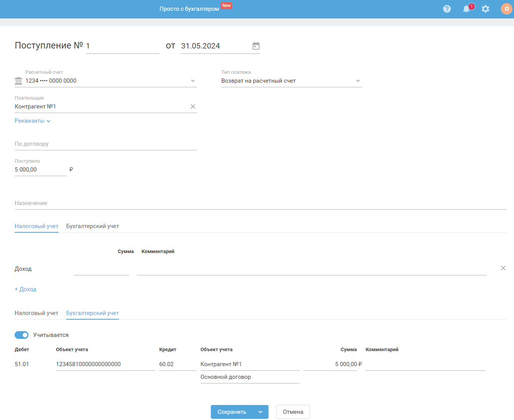
Task: Switch to upper Бухгалтерский учет tab
Action: (92, 226)
